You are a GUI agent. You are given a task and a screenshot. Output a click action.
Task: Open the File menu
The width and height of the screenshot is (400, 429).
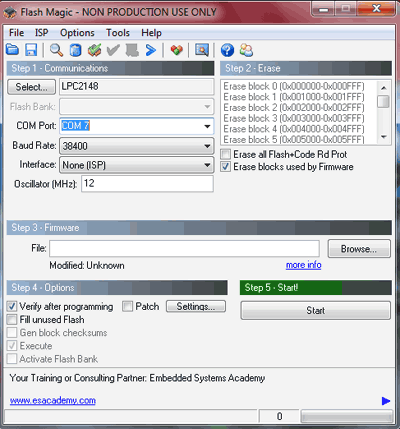(16, 33)
